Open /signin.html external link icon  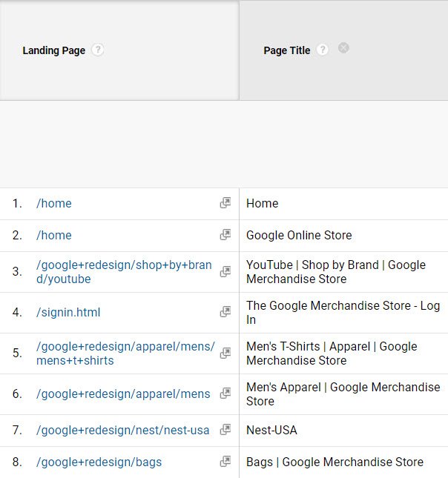tap(225, 312)
